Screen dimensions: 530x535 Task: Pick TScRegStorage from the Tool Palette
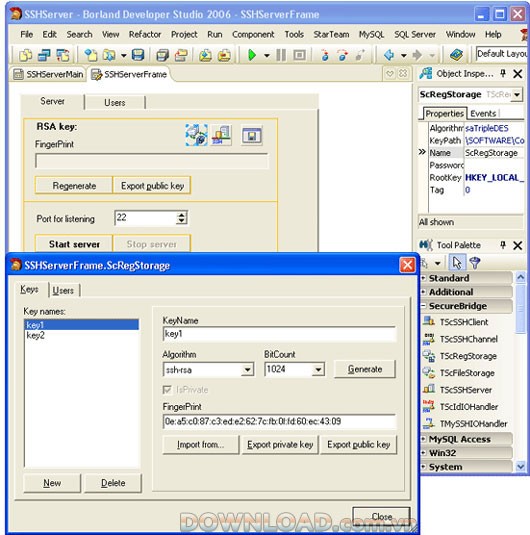coord(468,356)
